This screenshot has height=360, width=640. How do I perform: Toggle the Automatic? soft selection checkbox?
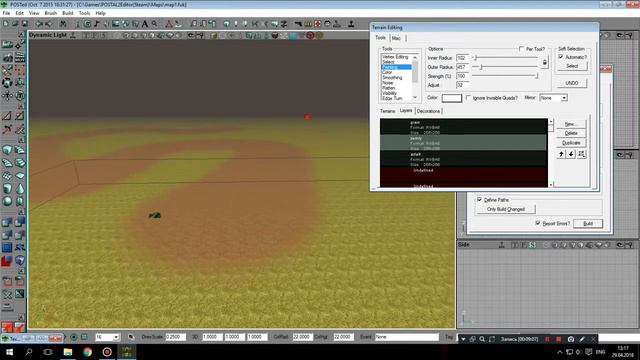(x=561, y=57)
